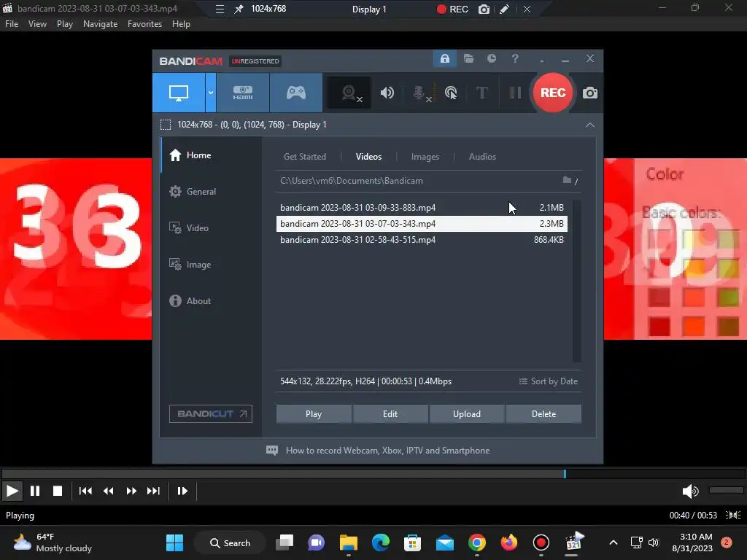Click folder icon beside Bandicam path
This screenshot has width=747, height=560.
pos(567,180)
